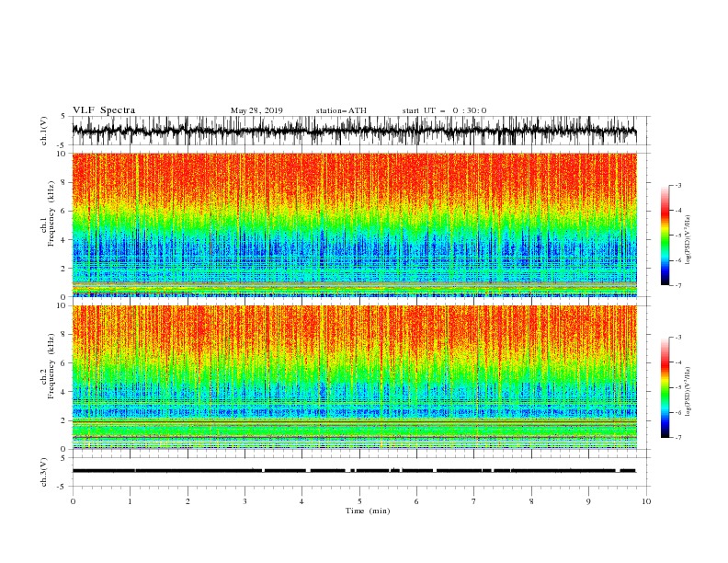This screenshot has height=563, width=728.
Task: Click the ch.2 colorbar '-7' tick value
Action: tap(678, 438)
